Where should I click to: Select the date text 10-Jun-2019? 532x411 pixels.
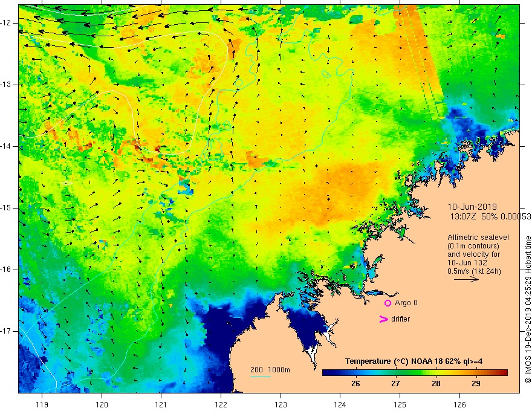472,207
